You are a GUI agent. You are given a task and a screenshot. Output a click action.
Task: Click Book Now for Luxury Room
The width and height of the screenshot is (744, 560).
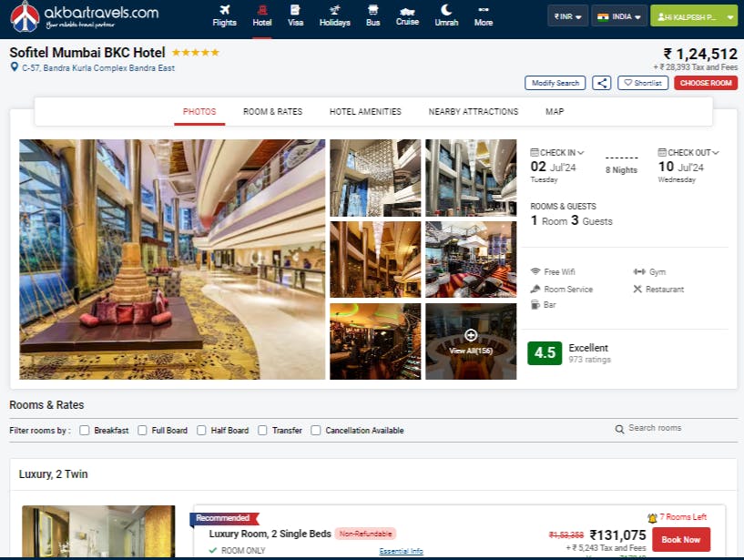click(x=681, y=540)
